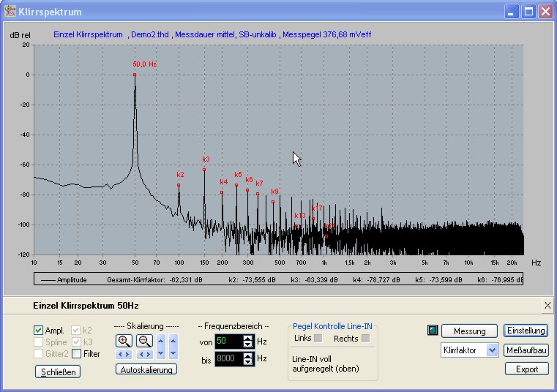The width and height of the screenshot is (557, 392).
Task: Open Einstellung settings
Action: point(526,331)
